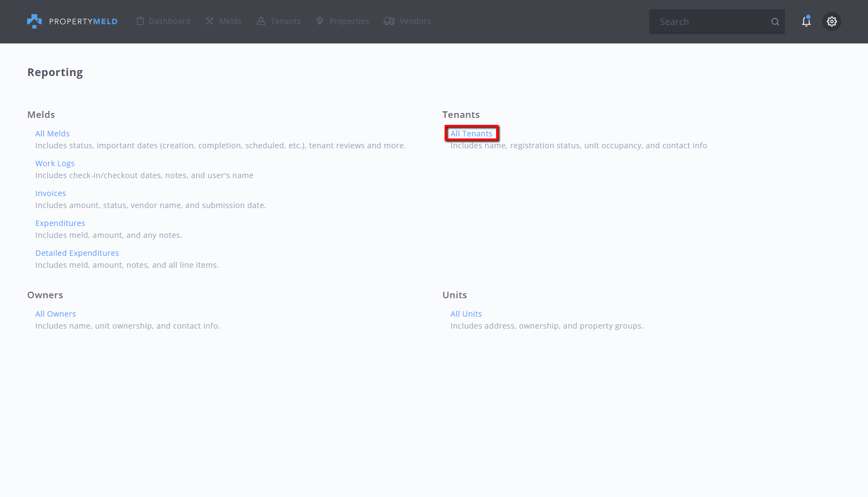Click text 'Includes amount, status, vendor name, and submission date.'
This screenshot has height=497, width=868.
pyautogui.click(x=151, y=205)
